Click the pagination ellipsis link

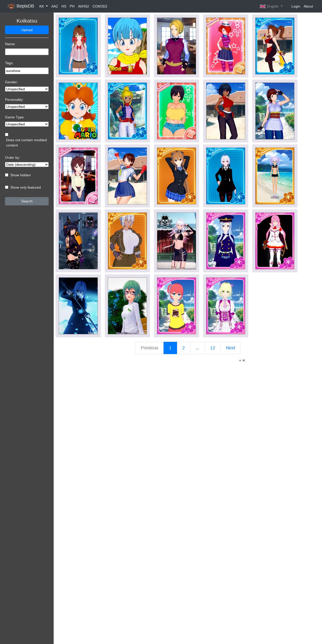coord(198,348)
